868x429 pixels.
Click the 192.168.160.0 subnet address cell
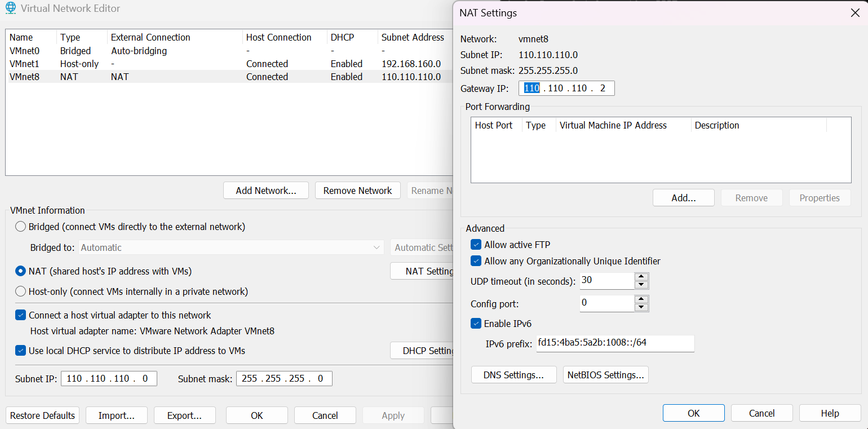[411, 64]
